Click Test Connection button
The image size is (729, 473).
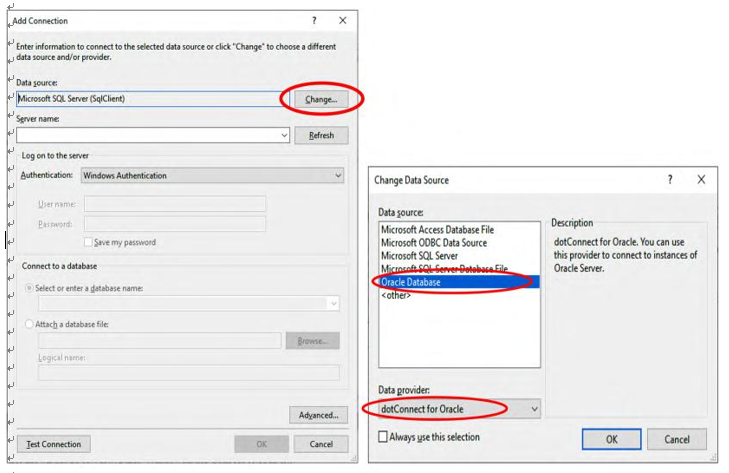point(53,444)
